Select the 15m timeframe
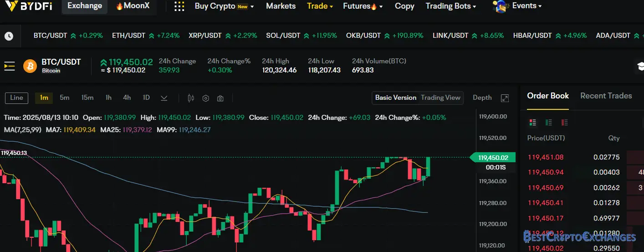 point(87,98)
